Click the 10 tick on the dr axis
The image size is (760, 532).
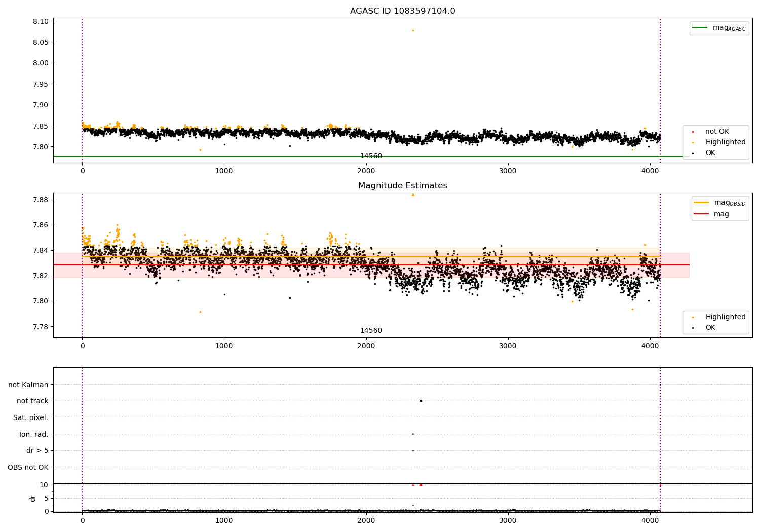[x=44, y=485]
